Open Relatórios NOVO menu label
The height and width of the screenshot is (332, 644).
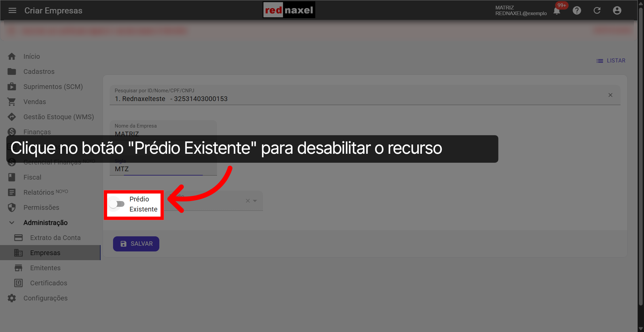point(46,192)
